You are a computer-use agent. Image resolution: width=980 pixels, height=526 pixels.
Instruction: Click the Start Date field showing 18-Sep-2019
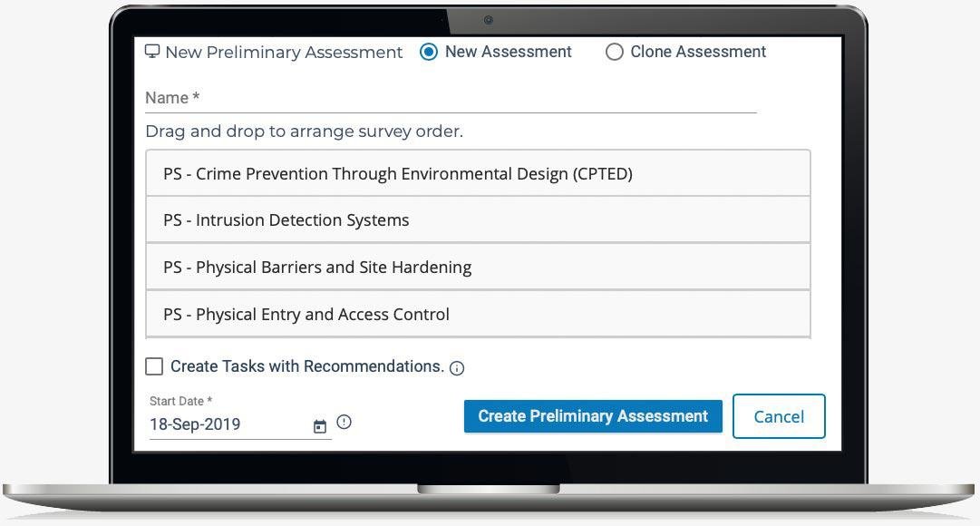tap(227, 424)
